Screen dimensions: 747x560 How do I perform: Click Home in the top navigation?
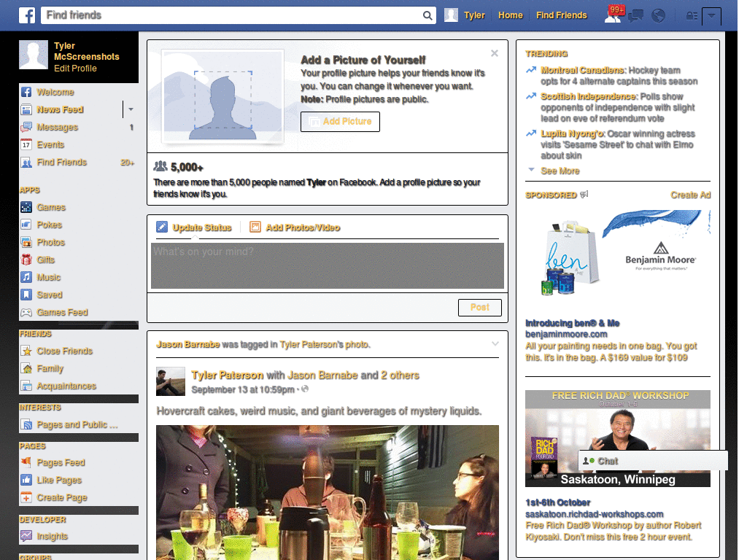coord(510,15)
